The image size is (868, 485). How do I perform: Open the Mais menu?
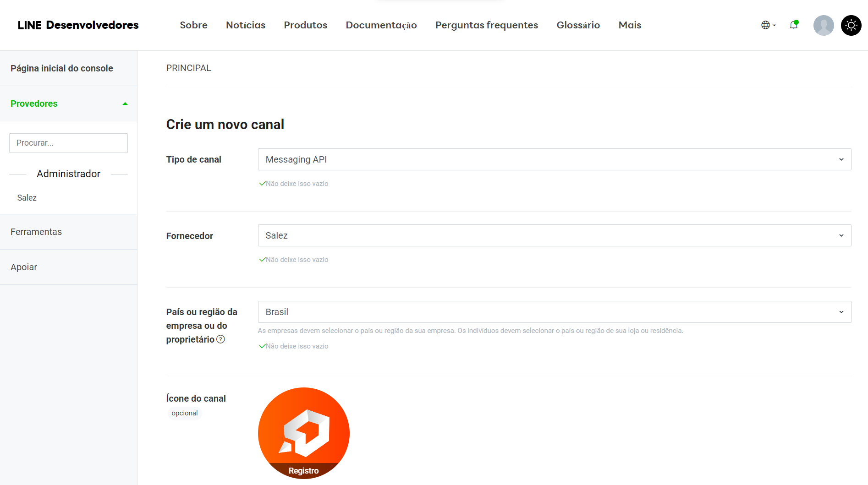(x=630, y=25)
